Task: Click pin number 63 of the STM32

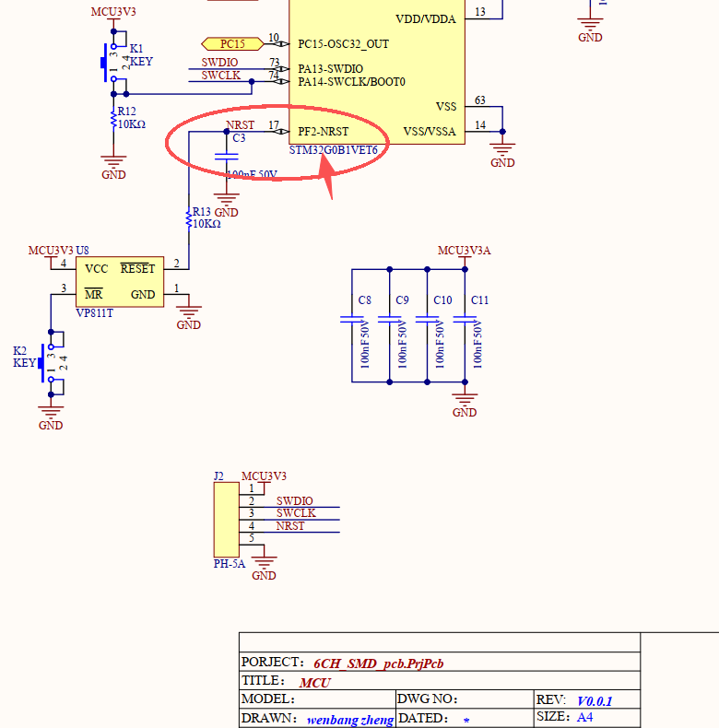Action: [x=480, y=100]
